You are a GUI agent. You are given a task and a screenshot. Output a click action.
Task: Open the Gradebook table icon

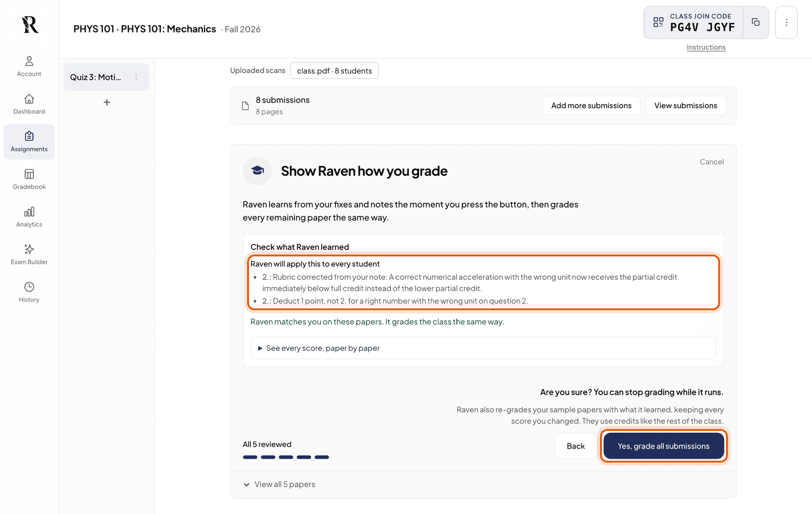[x=29, y=174]
